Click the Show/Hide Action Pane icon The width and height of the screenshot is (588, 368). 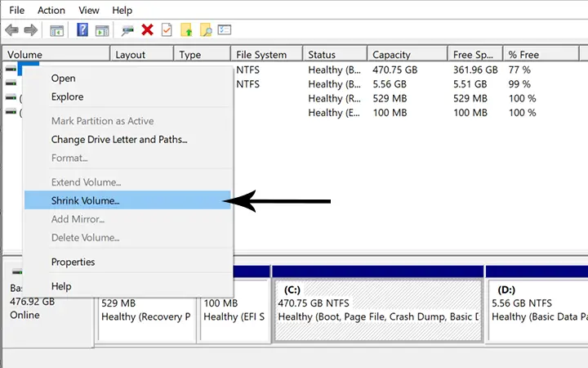pos(102,30)
